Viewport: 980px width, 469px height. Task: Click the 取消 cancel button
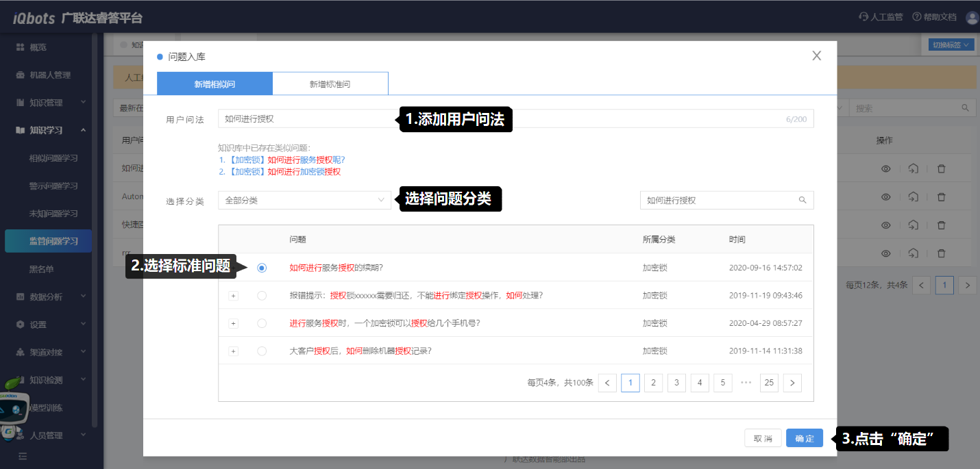click(763, 439)
